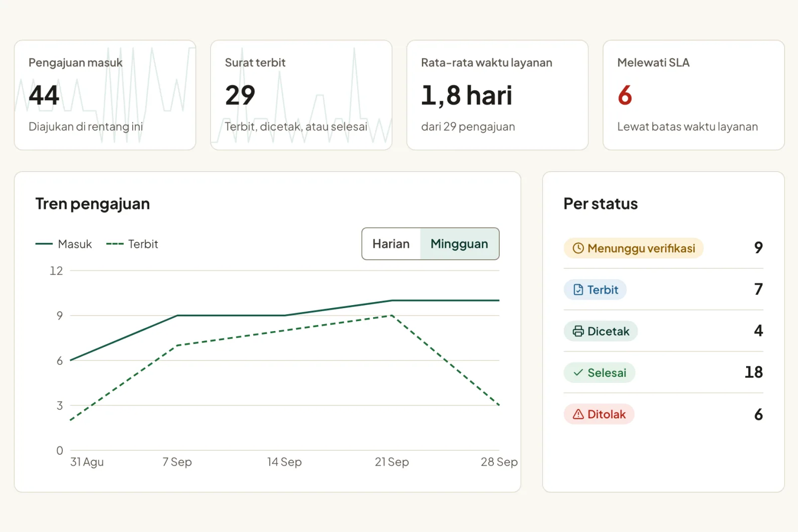The width and height of the screenshot is (798, 532).
Task: Click the red number 6 in Melewati SLA
Action: pyautogui.click(x=625, y=95)
